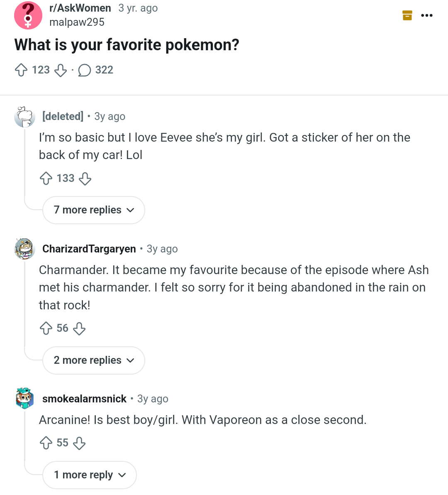The image size is (448, 495).
Task: Click the r/AskWomen subreddit avatar
Action: [28, 15]
